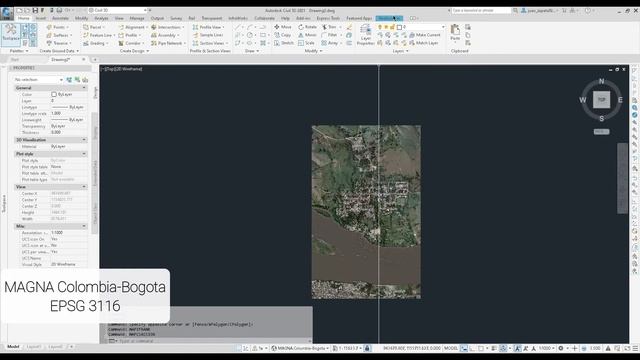Open the No selection dropdown in Properties
Screen dimensions: 640x360
pyautogui.click(x=38, y=80)
